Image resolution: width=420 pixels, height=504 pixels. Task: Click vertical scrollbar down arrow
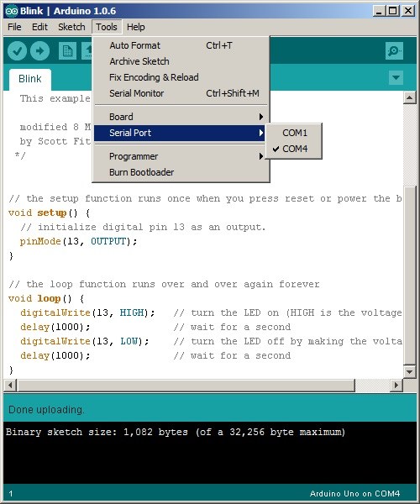click(409, 372)
